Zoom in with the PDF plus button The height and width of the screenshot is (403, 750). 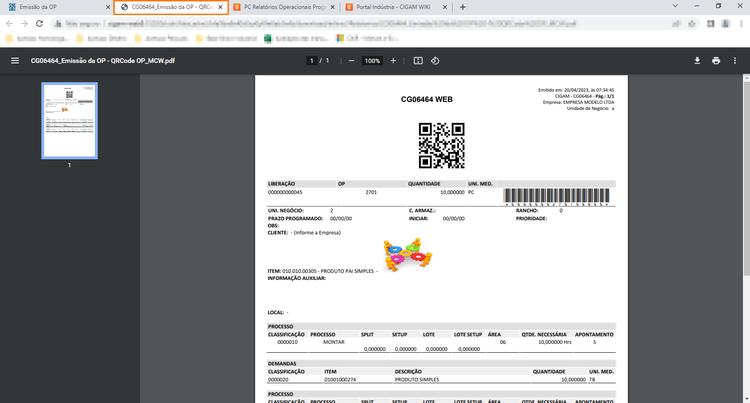coord(393,61)
